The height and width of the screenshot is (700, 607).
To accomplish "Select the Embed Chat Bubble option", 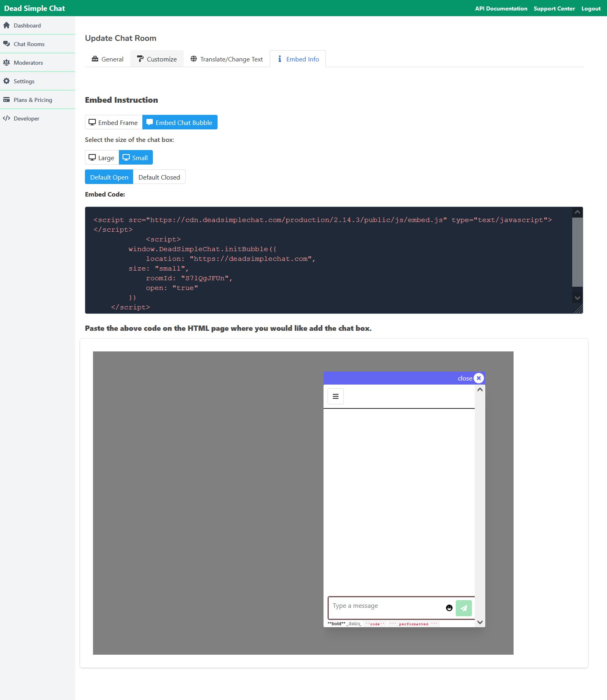I will [180, 123].
